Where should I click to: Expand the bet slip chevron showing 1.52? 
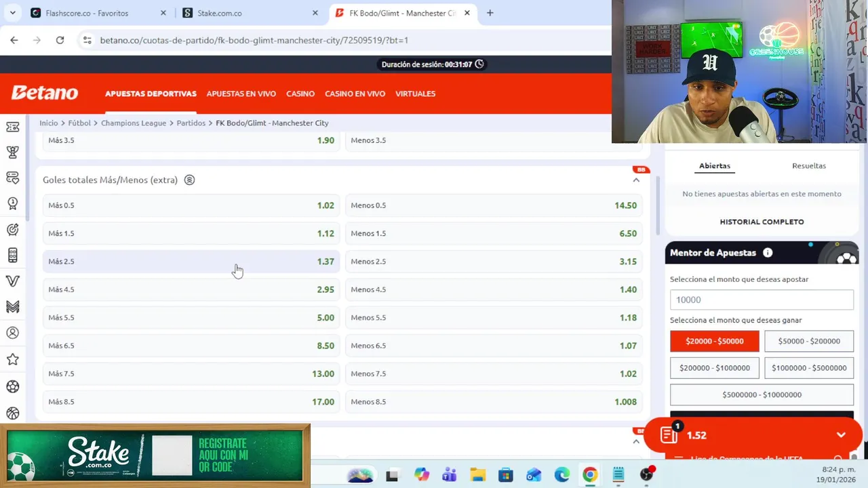pos(841,435)
